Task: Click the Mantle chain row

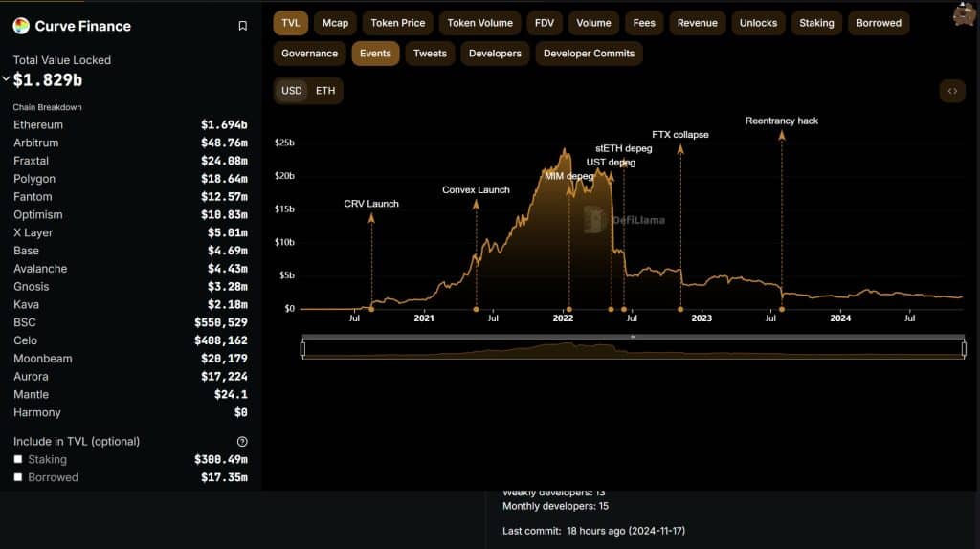Action: (x=130, y=395)
